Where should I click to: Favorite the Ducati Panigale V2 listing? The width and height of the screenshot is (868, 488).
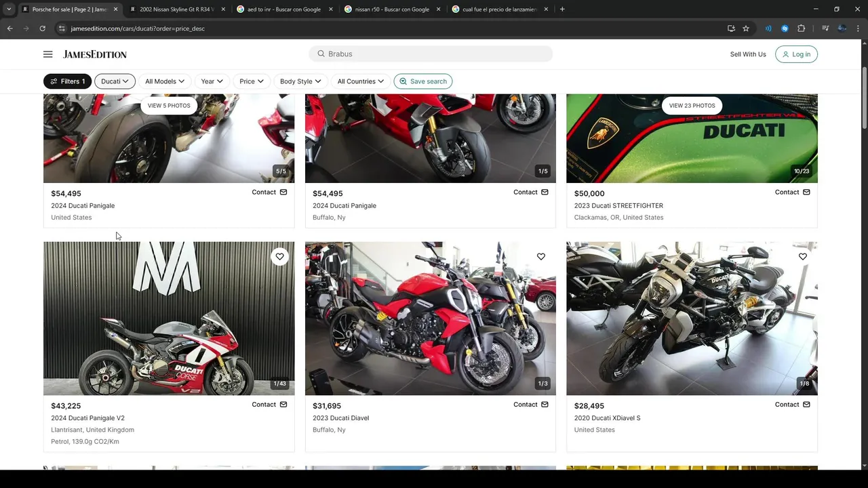click(279, 256)
